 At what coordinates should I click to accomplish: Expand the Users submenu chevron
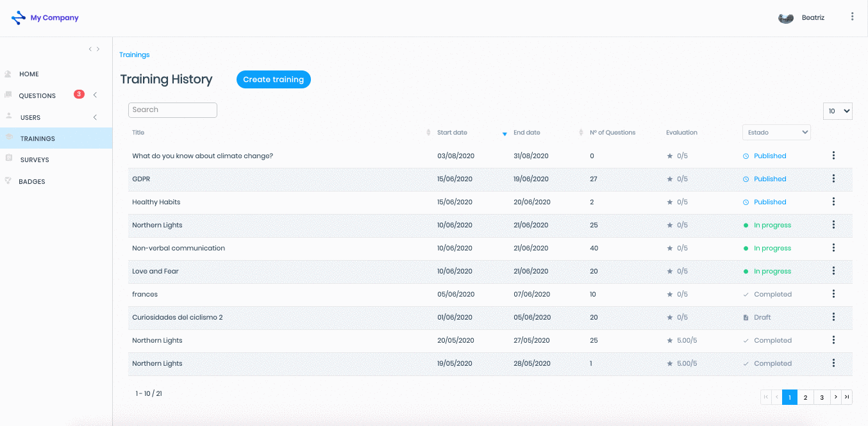95,117
